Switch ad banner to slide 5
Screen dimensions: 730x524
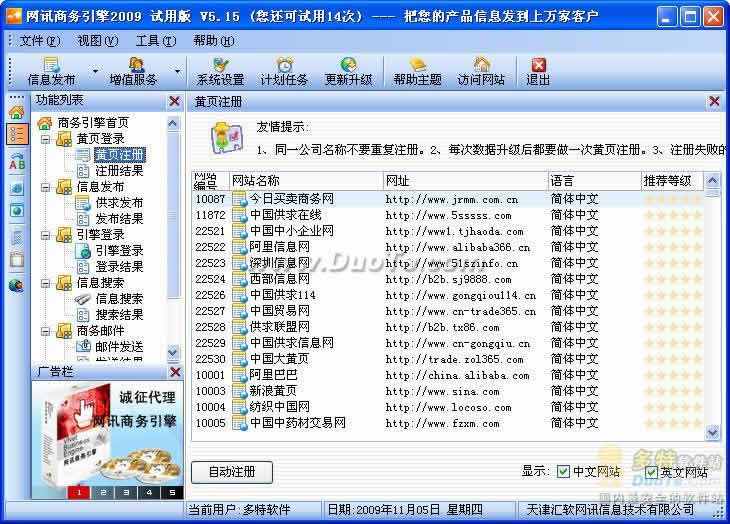pos(172,492)
